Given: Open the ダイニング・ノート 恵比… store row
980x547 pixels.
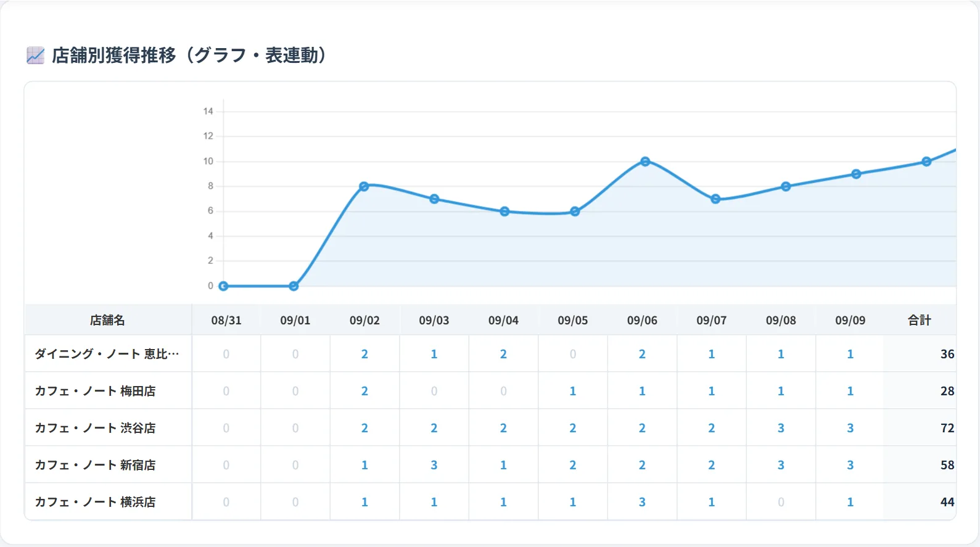Looking at the screenshot, I should coord(107,354).
